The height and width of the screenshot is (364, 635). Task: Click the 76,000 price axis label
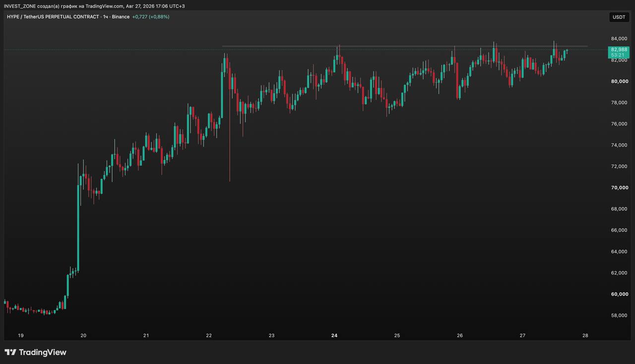pyautogui.click(x=620, y=124)
